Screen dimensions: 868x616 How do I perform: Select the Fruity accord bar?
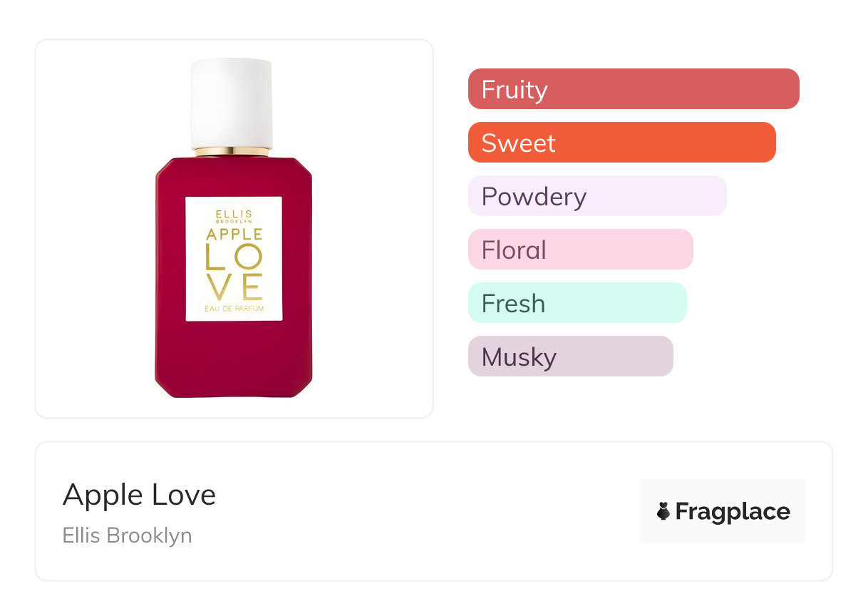click(633, 89)
